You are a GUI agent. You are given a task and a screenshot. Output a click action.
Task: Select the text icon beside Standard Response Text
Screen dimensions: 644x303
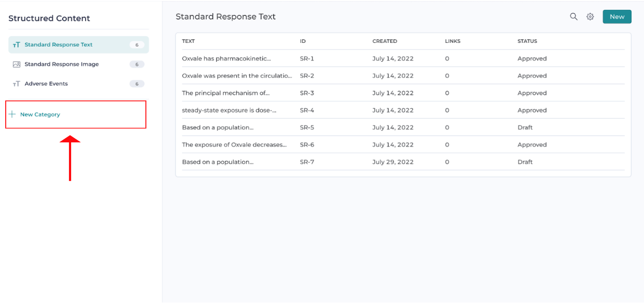pos(16,44)
